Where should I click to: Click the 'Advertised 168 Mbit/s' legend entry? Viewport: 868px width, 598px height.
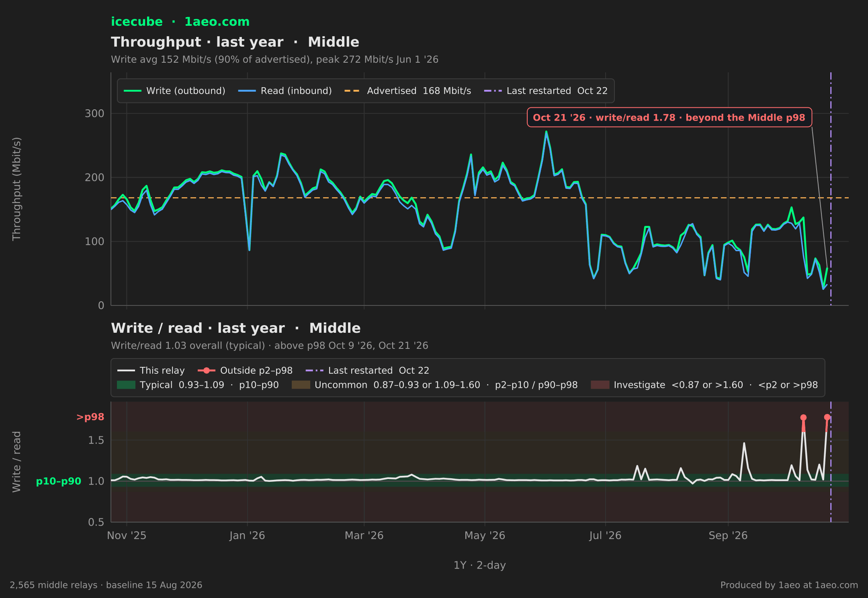click(407, 91)
